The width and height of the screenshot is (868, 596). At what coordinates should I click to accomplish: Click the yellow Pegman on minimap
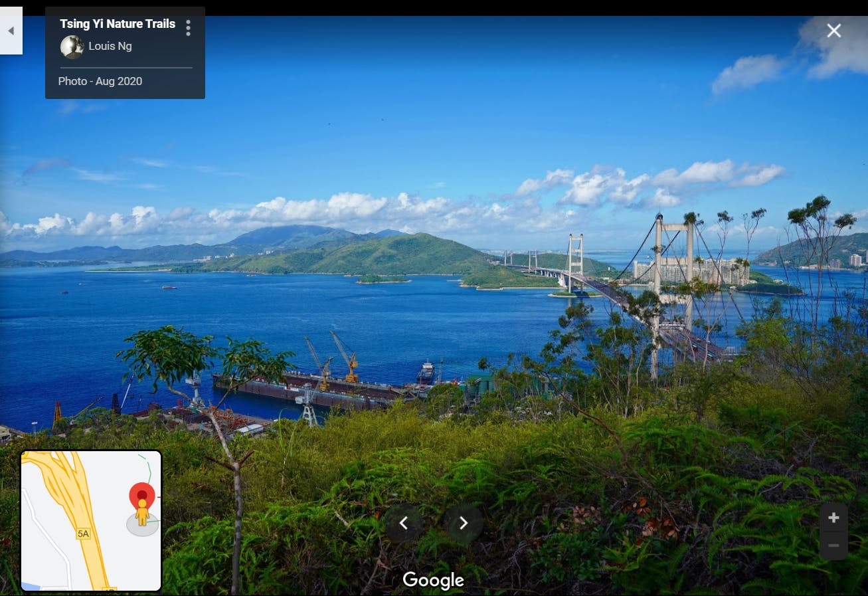click(142, 513)
